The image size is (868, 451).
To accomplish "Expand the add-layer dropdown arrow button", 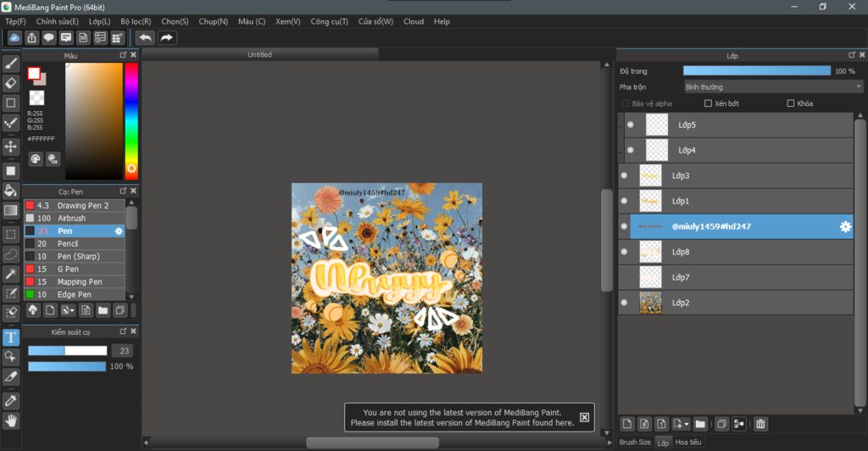I will click(681, 424).
